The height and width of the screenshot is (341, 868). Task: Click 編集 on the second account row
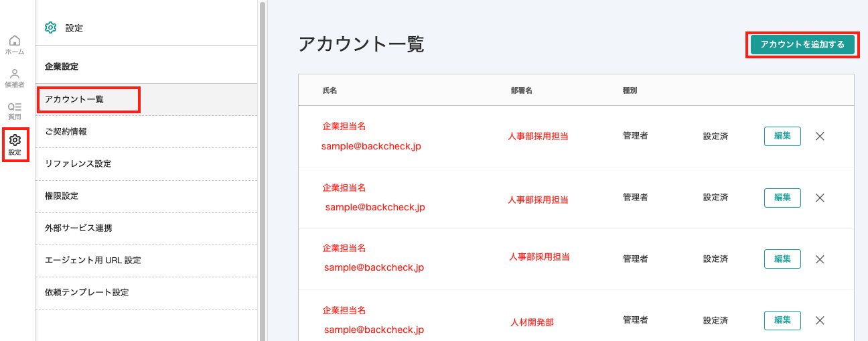point(782,198)
